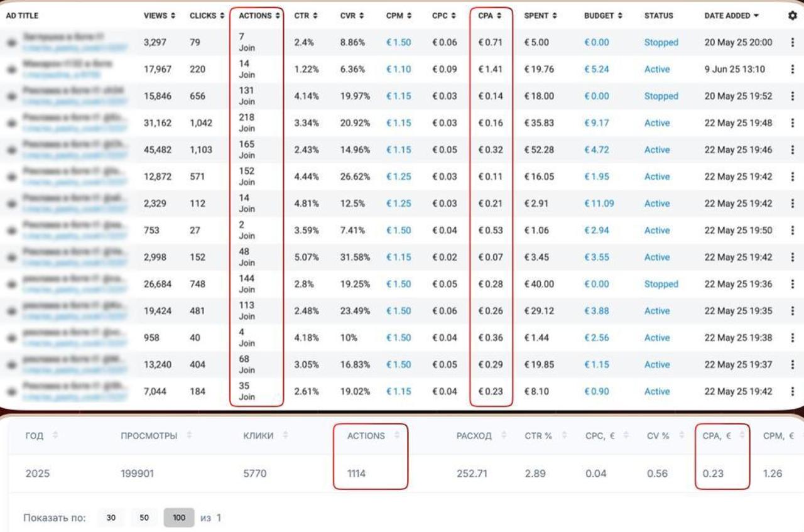Click Stopped status in the 26,684 views row
This screenshot has width=804, height=532.
(x=661, y=284)
